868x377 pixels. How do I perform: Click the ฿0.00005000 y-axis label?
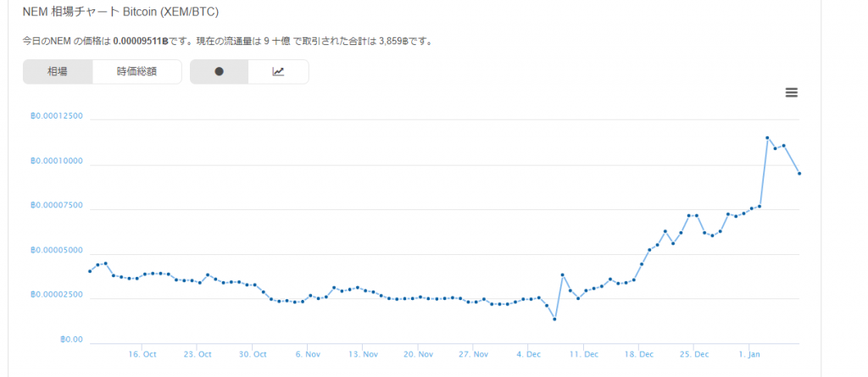(56, 251)
